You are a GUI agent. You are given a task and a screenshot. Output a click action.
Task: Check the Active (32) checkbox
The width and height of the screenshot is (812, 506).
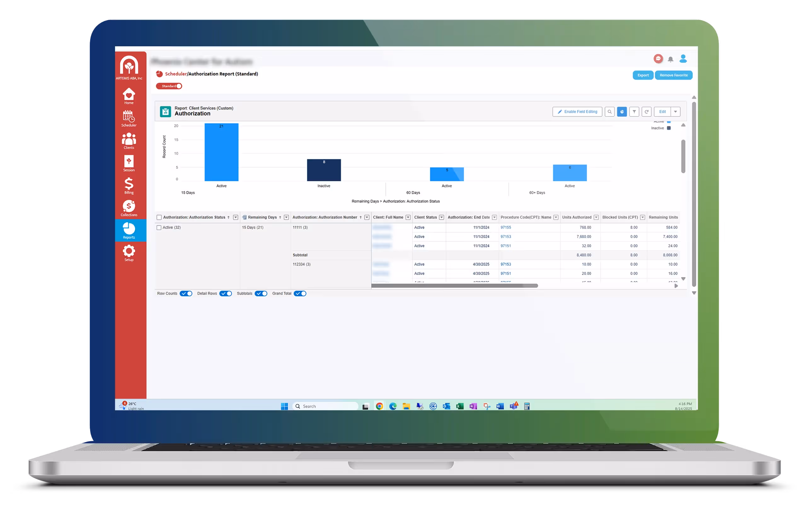(159, 227)
